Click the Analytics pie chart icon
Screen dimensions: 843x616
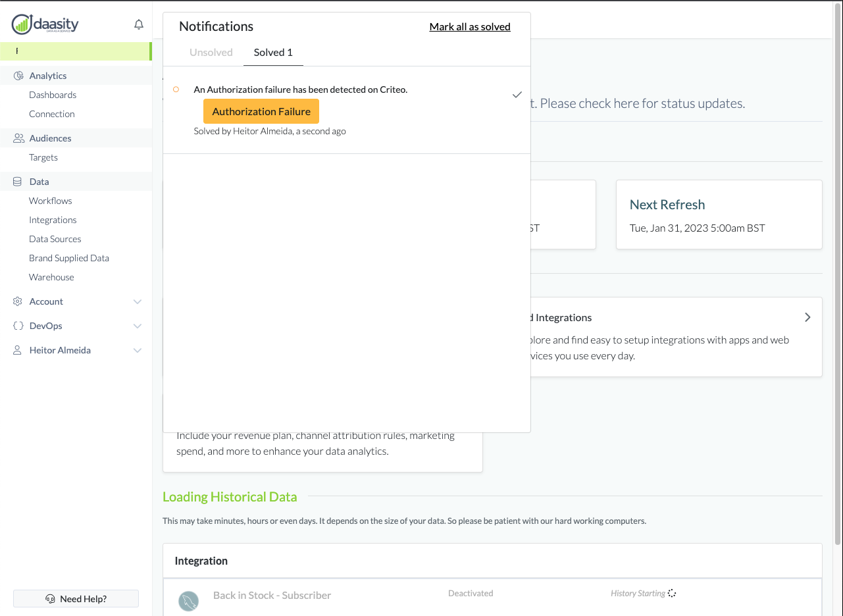click(x=18, y=76)
